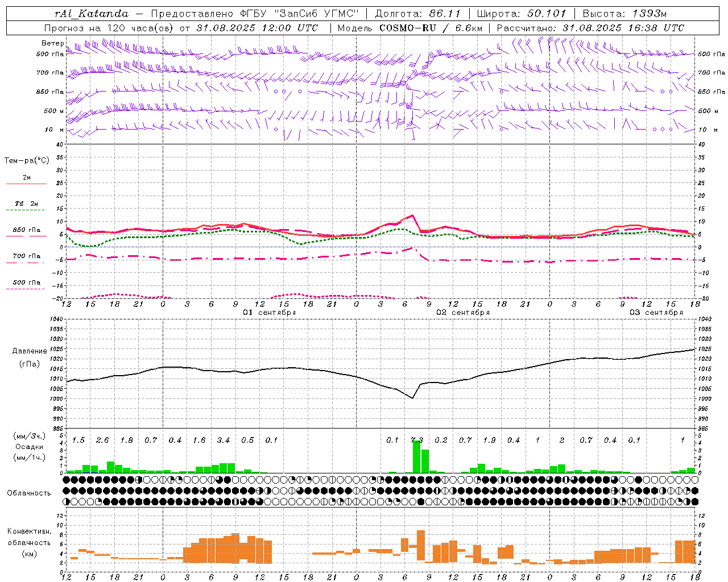
Task: Click the 3.4 precipitation value
Action: click(x=224, y=440)
